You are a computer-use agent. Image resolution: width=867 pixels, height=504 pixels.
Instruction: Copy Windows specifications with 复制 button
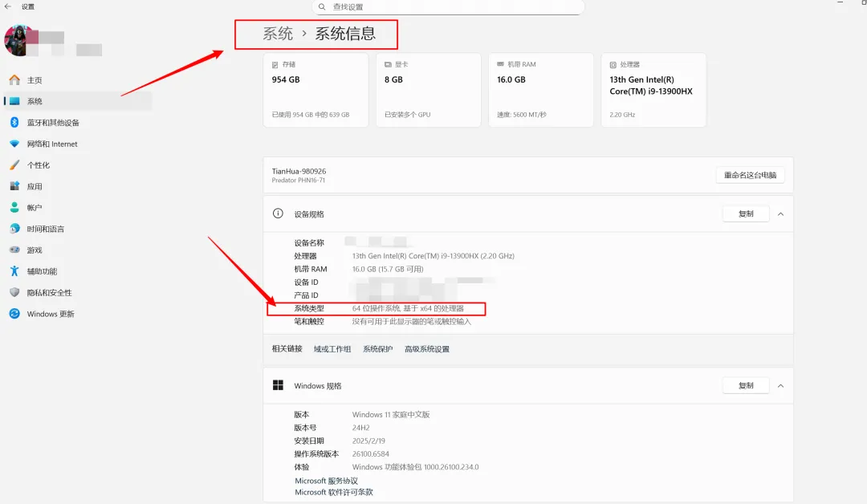pyautogui.click(x=746, y=386)
